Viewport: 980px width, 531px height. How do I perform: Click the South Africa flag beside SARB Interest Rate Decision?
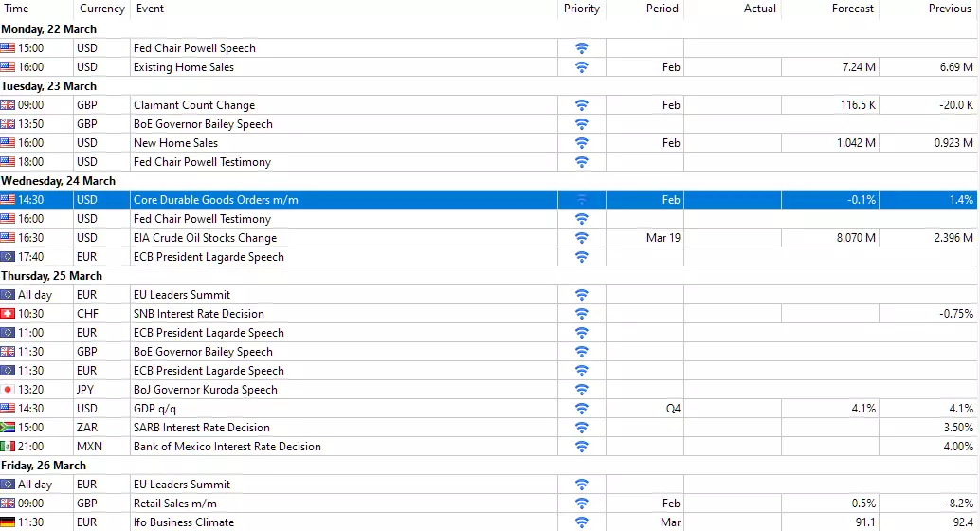click(x=8, y=428)
